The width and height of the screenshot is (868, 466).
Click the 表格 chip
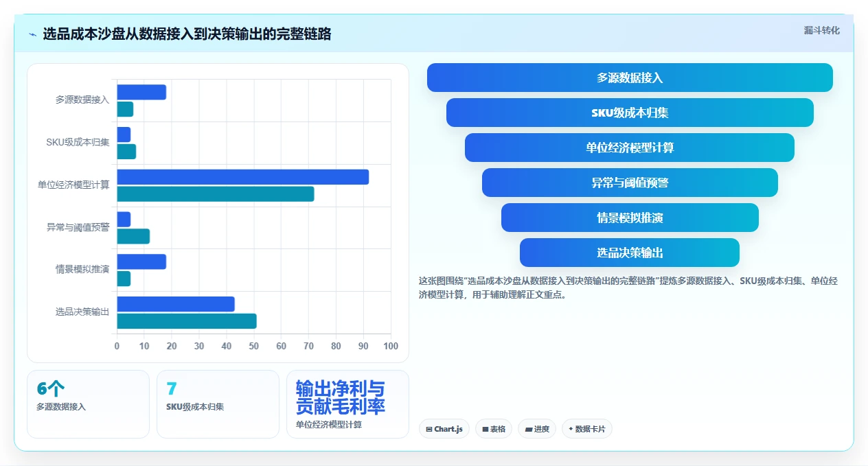coord(494,429)
